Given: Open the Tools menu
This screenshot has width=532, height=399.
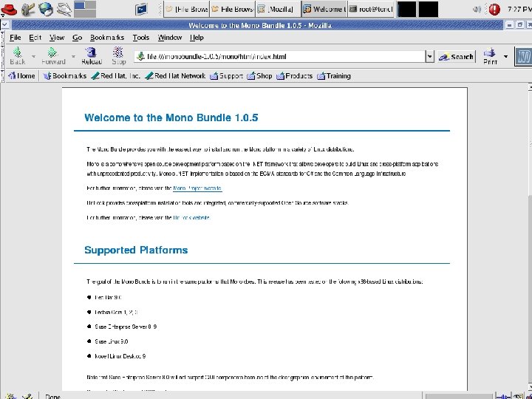Looking at the screenshot, I should point(141,38).
